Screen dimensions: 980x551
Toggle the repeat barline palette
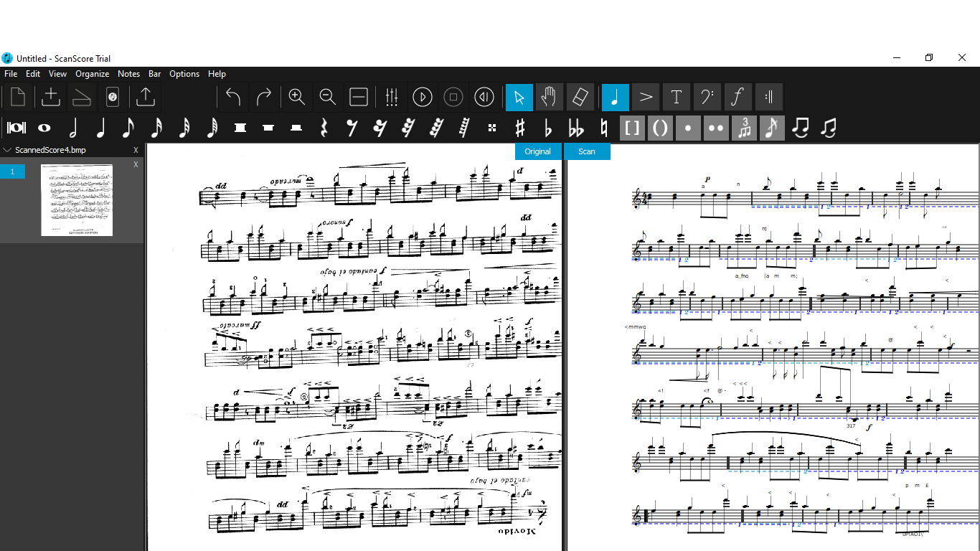tap(769, 97)
